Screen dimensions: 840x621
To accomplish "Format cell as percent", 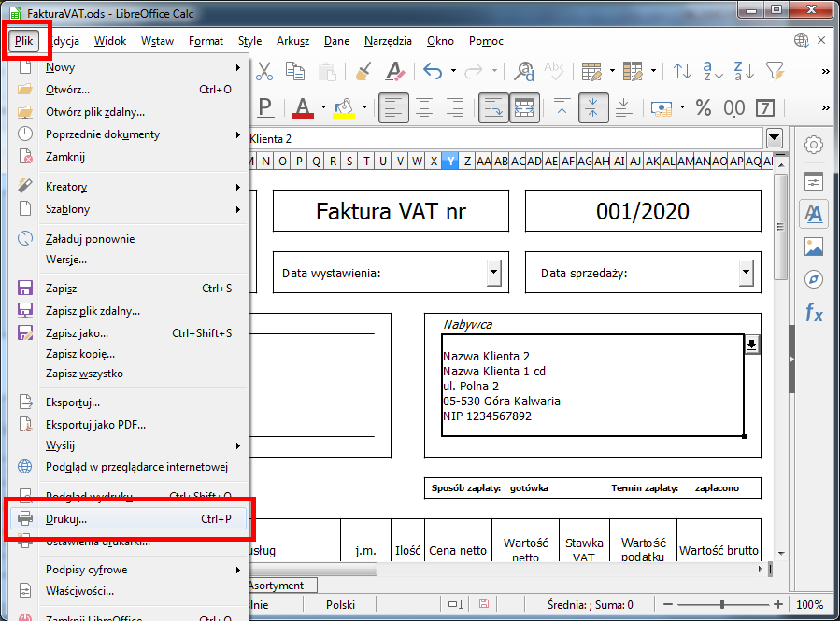I will pos(703,107).
